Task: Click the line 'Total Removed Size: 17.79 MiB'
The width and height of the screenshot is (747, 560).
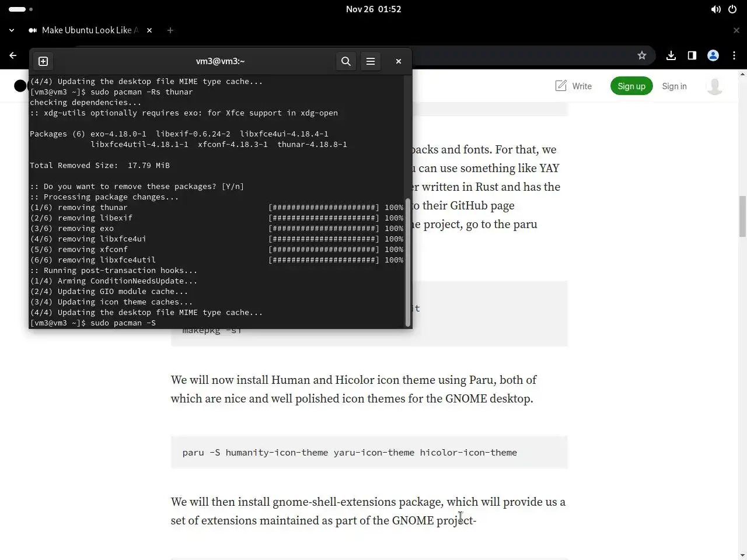Action: tap(100, 166)
